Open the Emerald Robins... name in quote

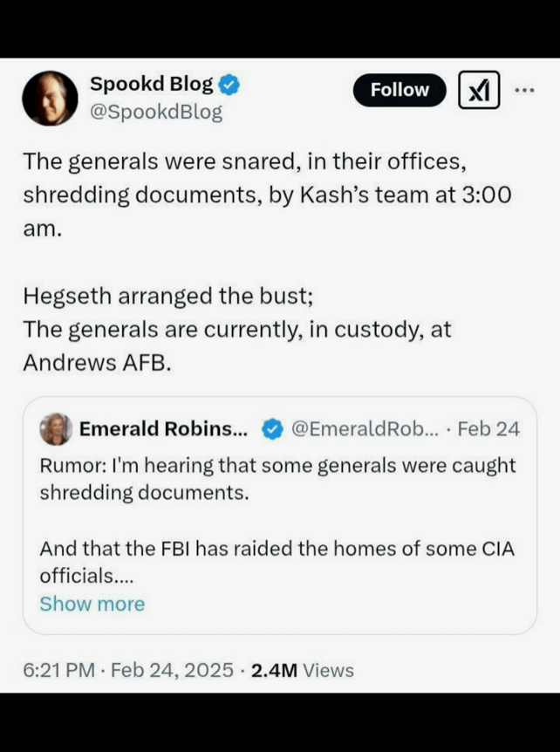(x=163, y=428)
